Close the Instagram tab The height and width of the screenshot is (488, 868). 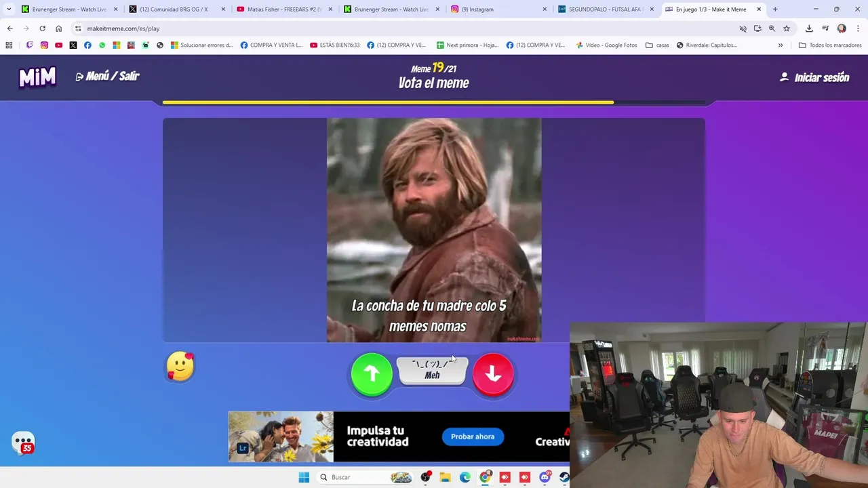point(545,9)
